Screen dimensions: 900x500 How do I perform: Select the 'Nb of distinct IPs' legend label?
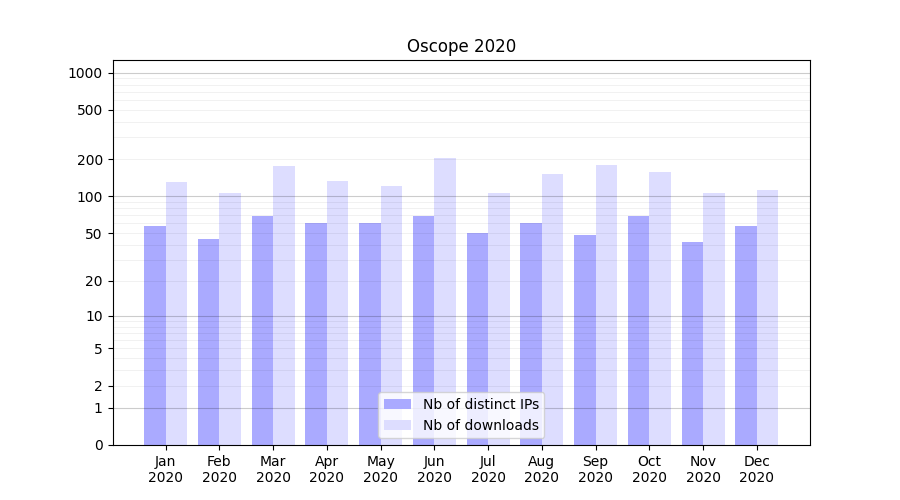coord(480,404)
